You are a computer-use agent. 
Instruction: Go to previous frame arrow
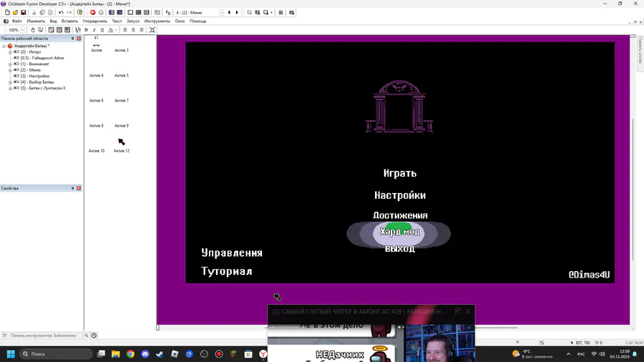coord(229,12)
